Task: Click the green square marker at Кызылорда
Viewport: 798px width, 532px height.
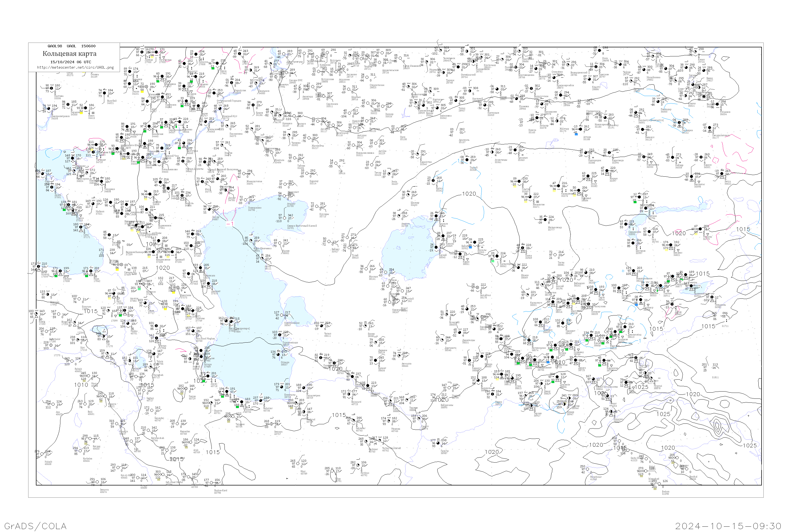Action: pyautogui.click(x=492, y=261)
